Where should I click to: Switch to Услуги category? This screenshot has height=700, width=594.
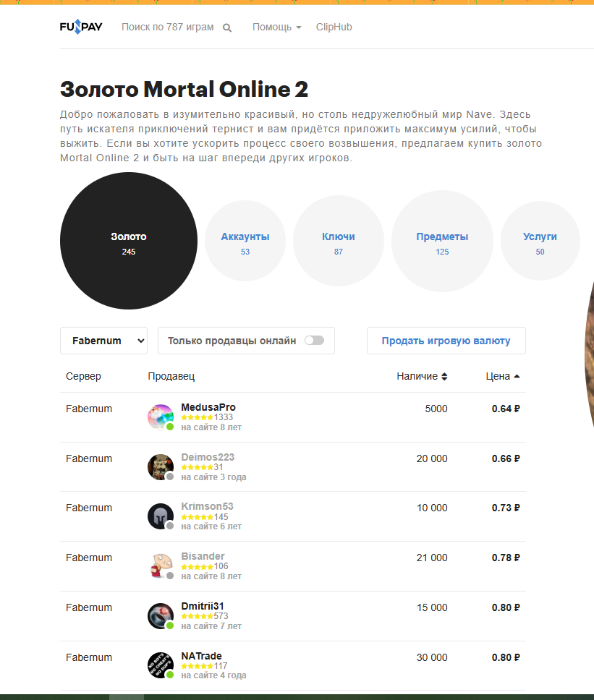(x=540, y=241)
